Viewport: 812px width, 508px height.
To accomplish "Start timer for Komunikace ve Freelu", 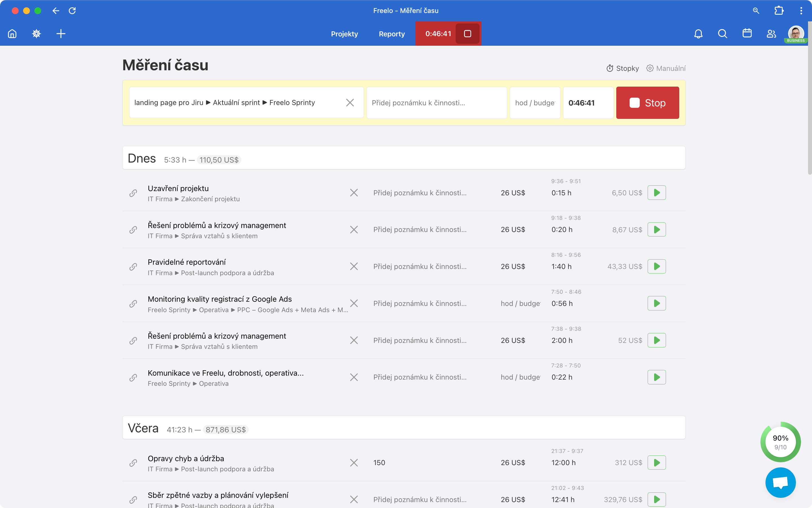I will coord(657,377).
